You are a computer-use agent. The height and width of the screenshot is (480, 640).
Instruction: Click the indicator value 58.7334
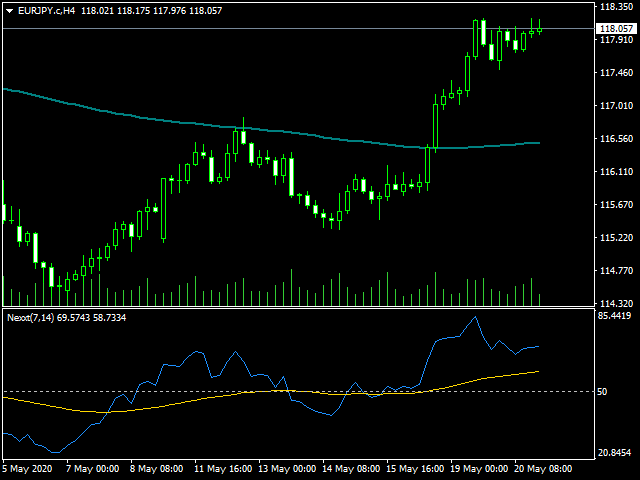tap(109, 318)
